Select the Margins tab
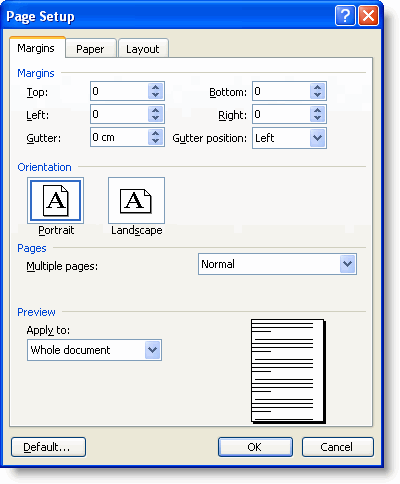The image size is (400, 484). tap(36, 48)
